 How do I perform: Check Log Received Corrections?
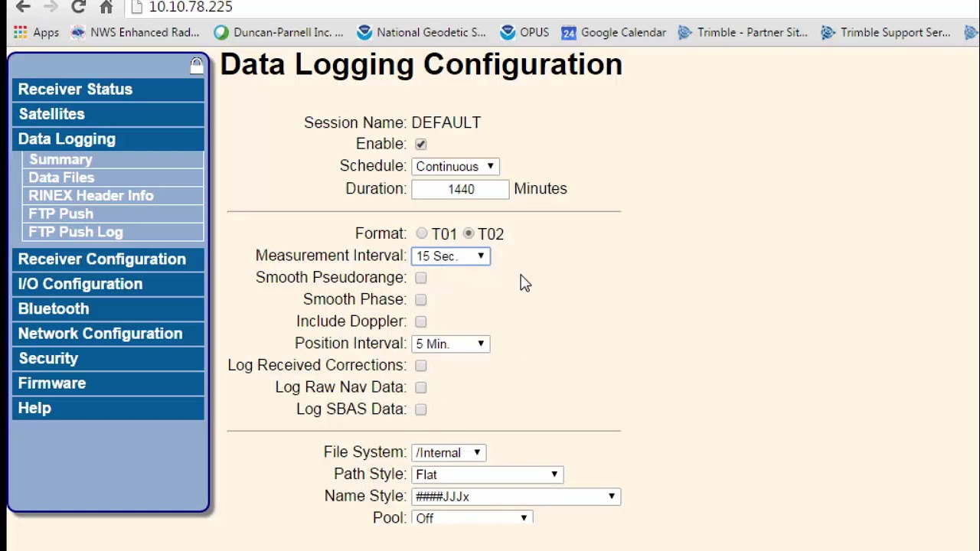click(421, 366)
